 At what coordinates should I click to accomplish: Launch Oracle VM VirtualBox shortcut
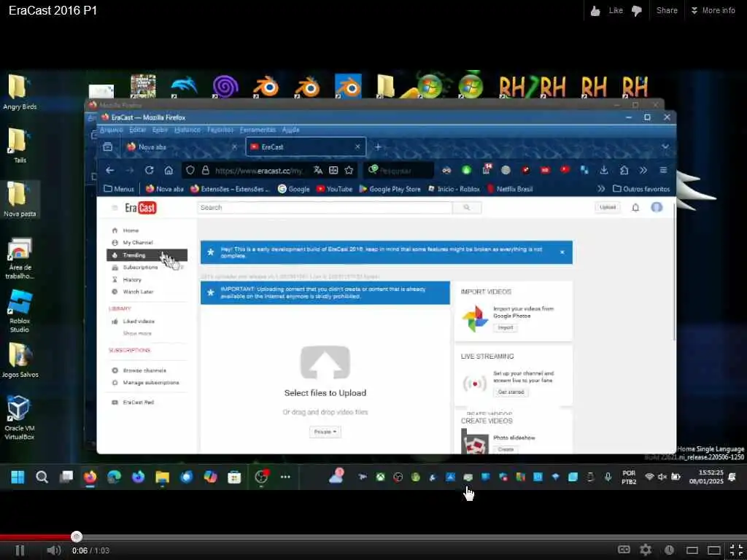click(20, 418)
